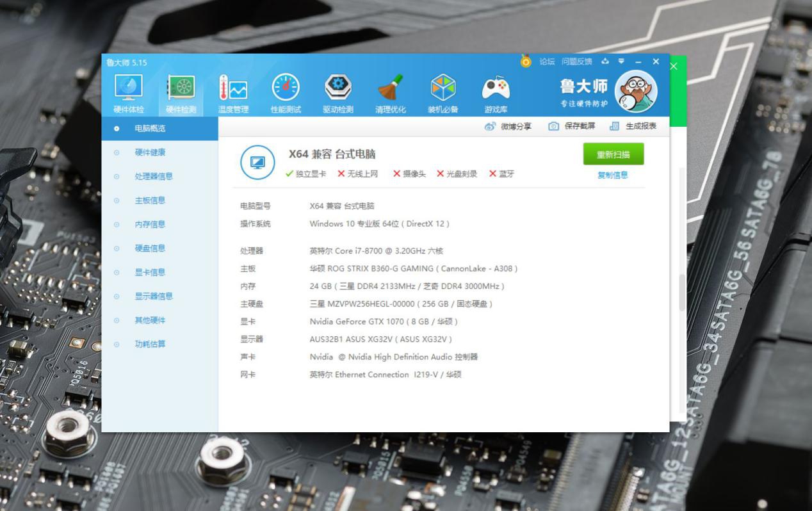Click the green panel's close X behind window
This screenshot has height=511, width=812.
[x=674, y=66]
